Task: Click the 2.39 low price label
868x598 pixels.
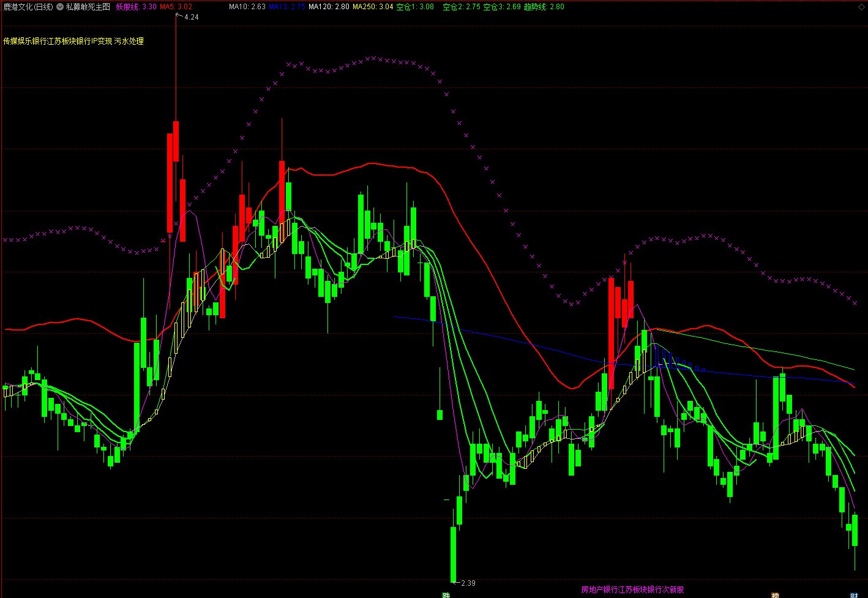Action: (x=468, y=583)
